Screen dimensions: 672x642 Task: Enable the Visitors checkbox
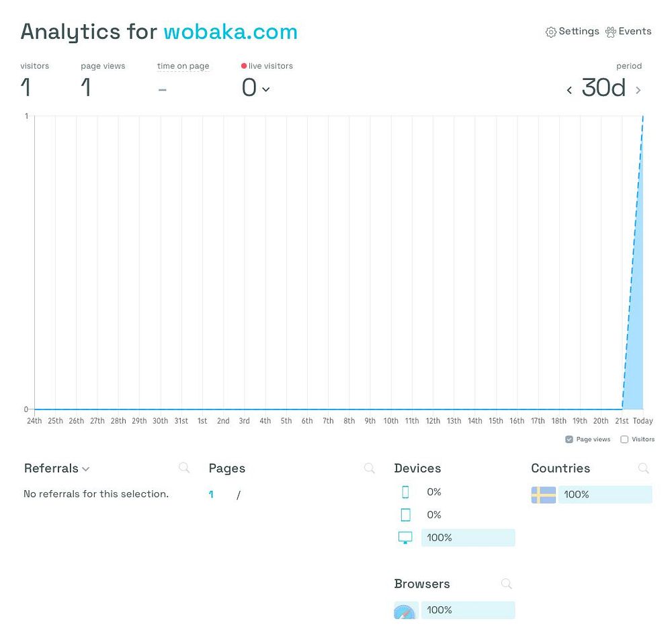point(624,440)
